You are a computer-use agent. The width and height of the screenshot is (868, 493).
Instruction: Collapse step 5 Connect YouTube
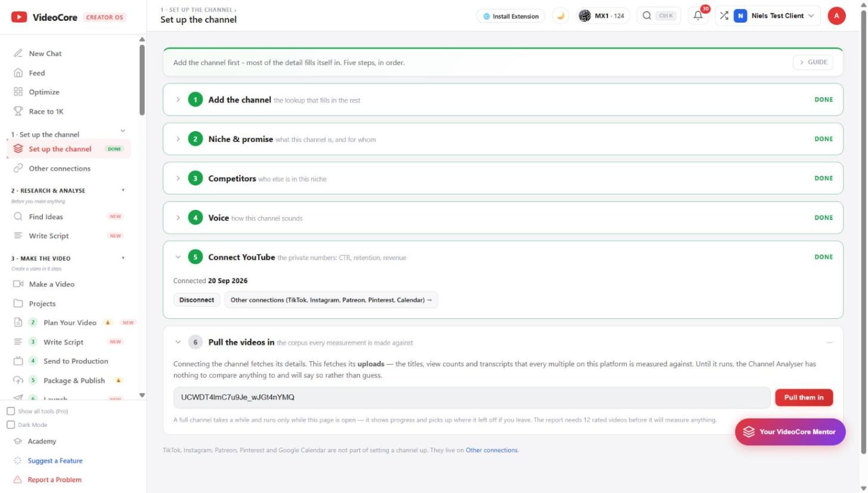click(178, 257)
